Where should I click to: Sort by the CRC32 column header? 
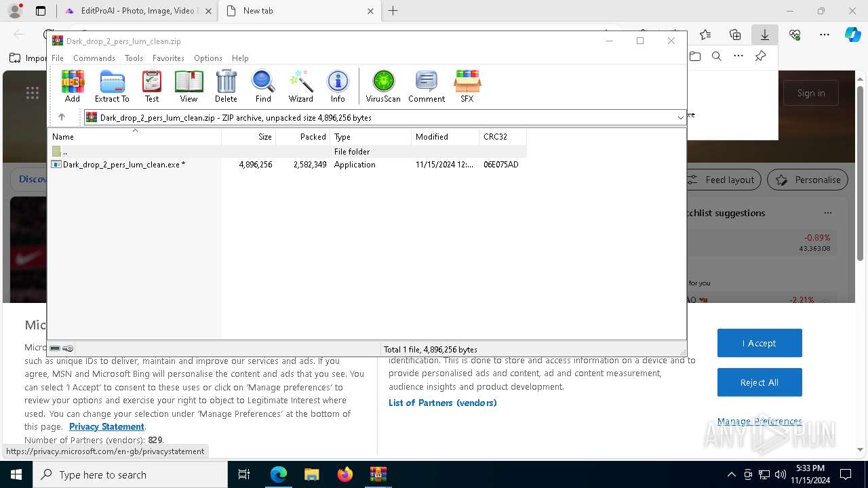point(502,136)
